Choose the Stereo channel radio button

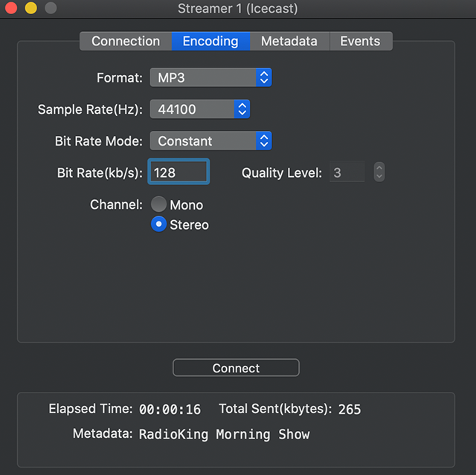[158, 224]
